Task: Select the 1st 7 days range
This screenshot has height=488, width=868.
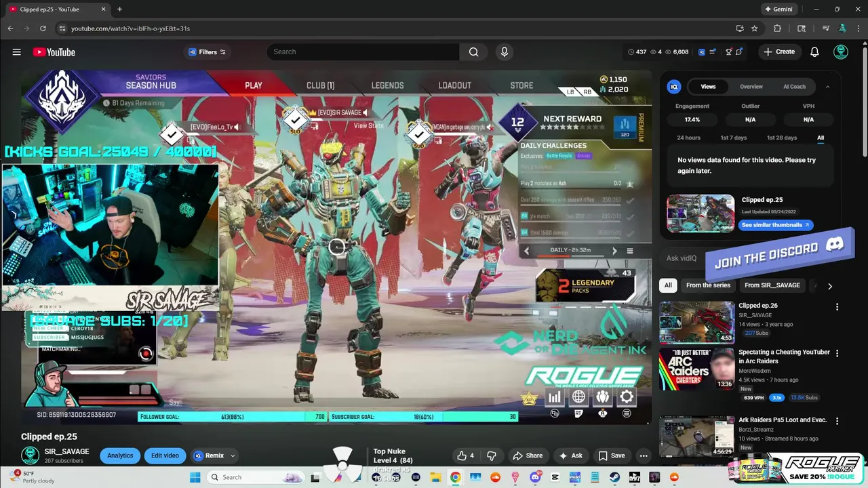Action: [733, 138]
